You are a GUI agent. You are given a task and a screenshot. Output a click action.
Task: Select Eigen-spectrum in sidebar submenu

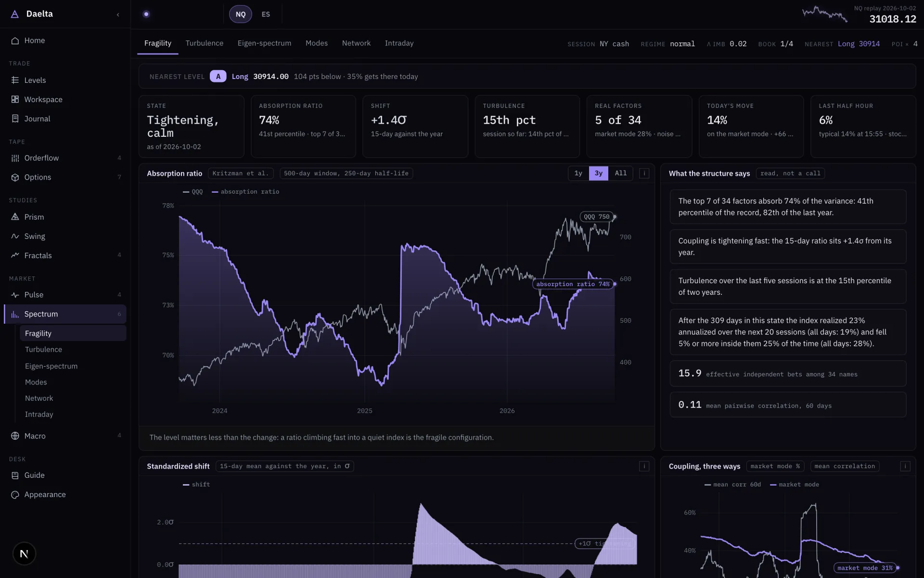(x=73, y=366)
